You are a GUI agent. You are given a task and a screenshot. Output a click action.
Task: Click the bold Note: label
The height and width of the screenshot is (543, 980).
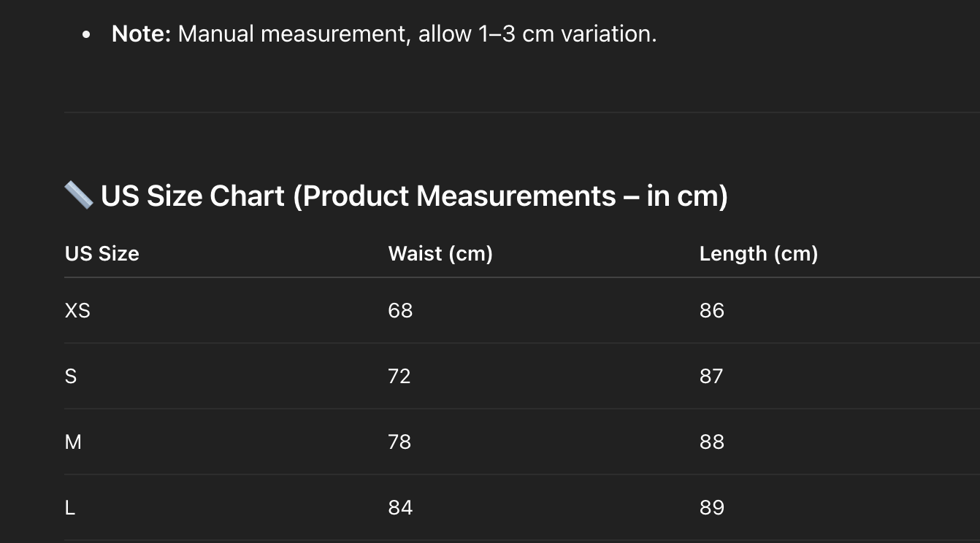[x=141, y=34]
